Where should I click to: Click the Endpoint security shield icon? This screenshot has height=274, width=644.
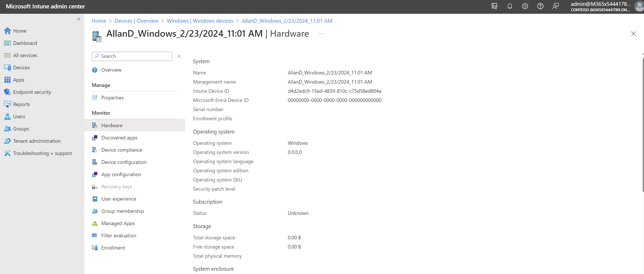(7, 92)
